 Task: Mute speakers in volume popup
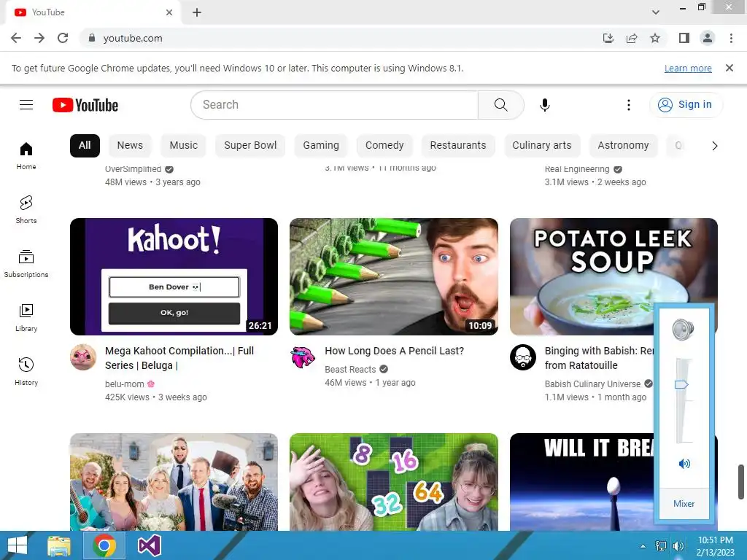click(684, 464)
